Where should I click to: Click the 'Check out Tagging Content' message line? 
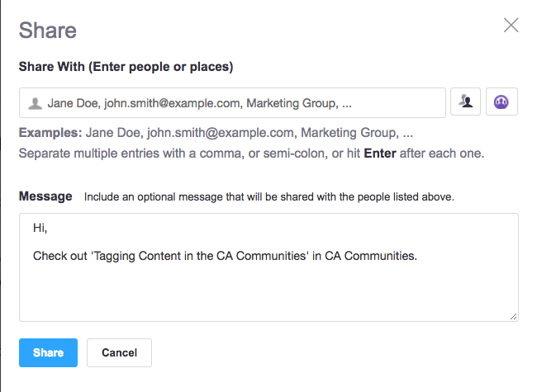coord(225,256)
